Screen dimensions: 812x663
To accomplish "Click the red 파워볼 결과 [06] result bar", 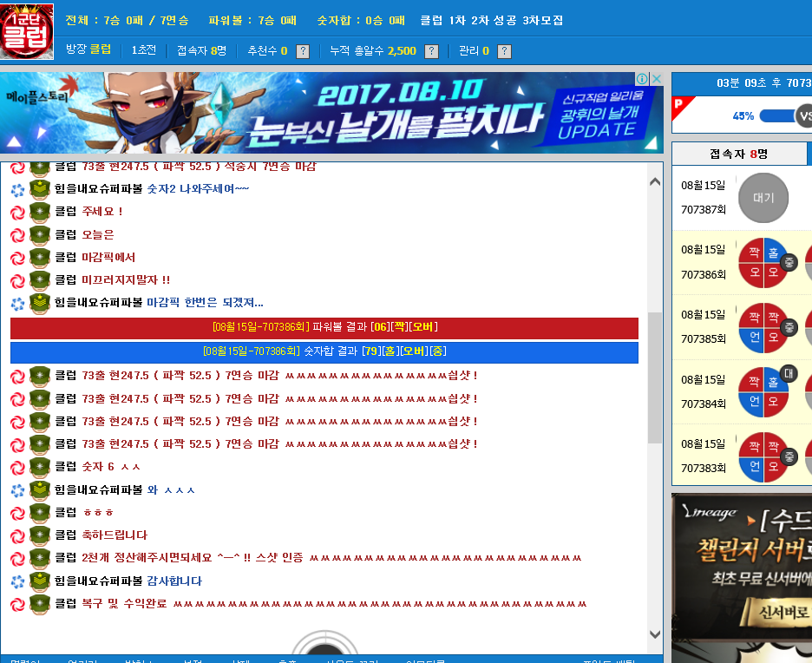I will coord(324,327).
